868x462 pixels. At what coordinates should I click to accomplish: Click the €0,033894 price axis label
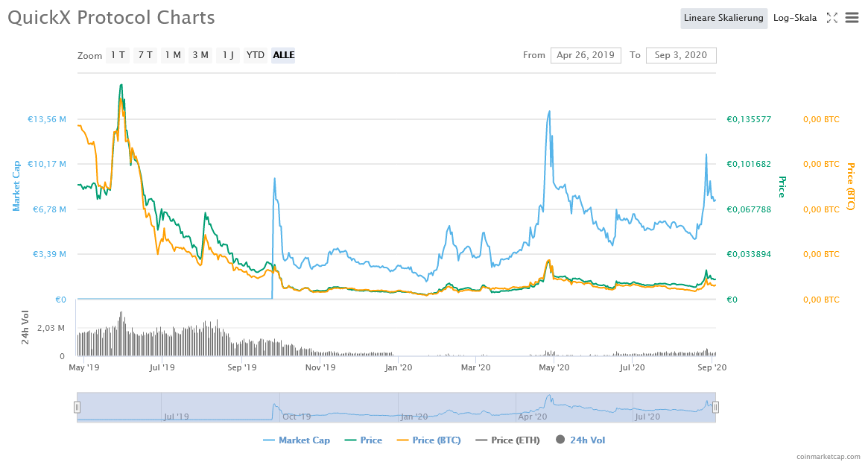click(x=749, y=254)
